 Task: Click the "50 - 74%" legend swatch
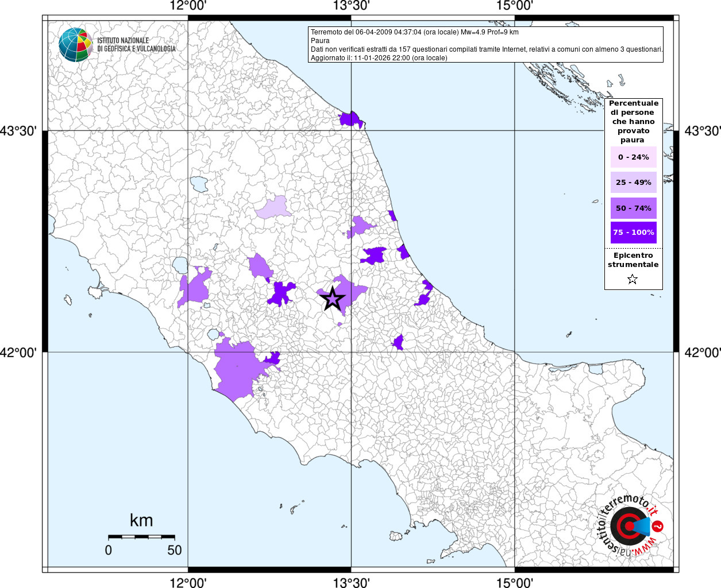click(x=633, y=208)
